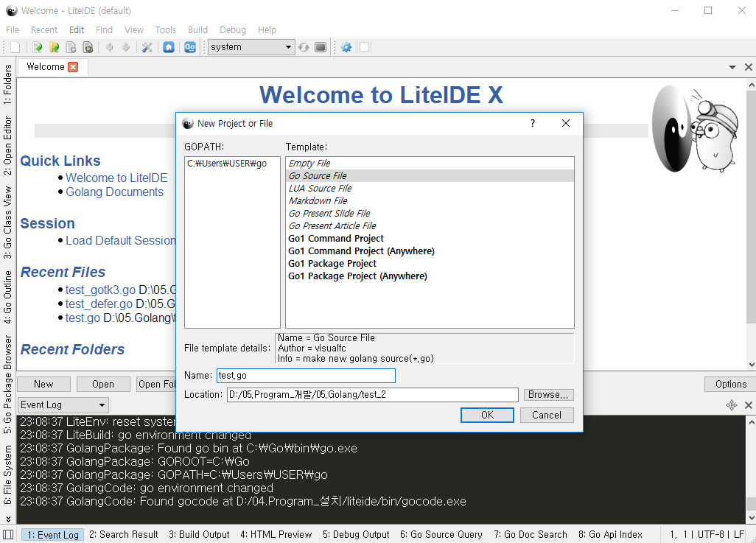Switch to 5: Debug Output tab
The width and height of the screenshot is (756, 543).
[356, 534]
